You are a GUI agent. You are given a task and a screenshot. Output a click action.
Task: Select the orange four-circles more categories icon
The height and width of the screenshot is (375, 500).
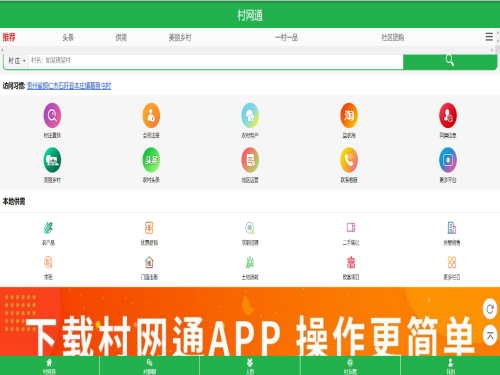pyautogui.click(x=452, y=262)
